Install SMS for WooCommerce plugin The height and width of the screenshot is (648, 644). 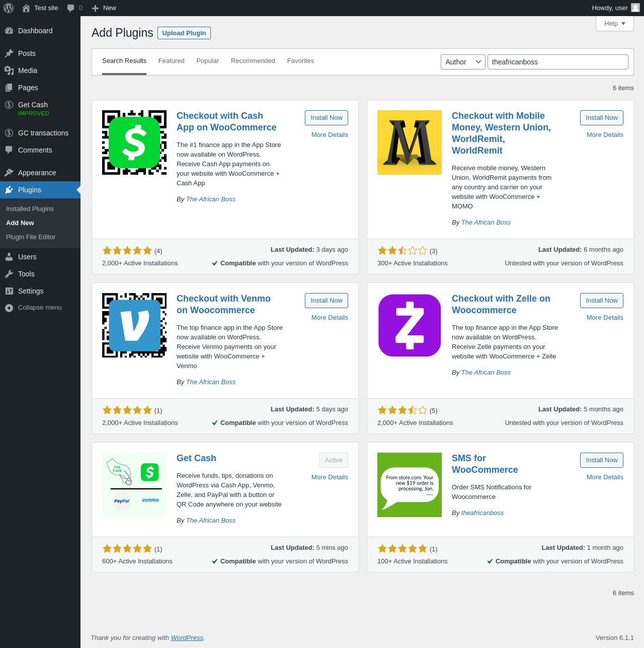pyautogui.click(x=602, y=460)
